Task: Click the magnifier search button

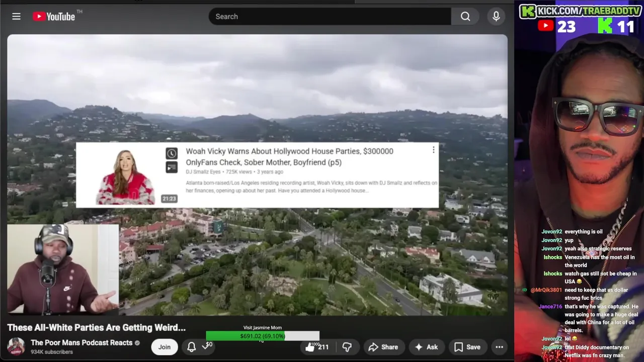Action: click(465, 17)
